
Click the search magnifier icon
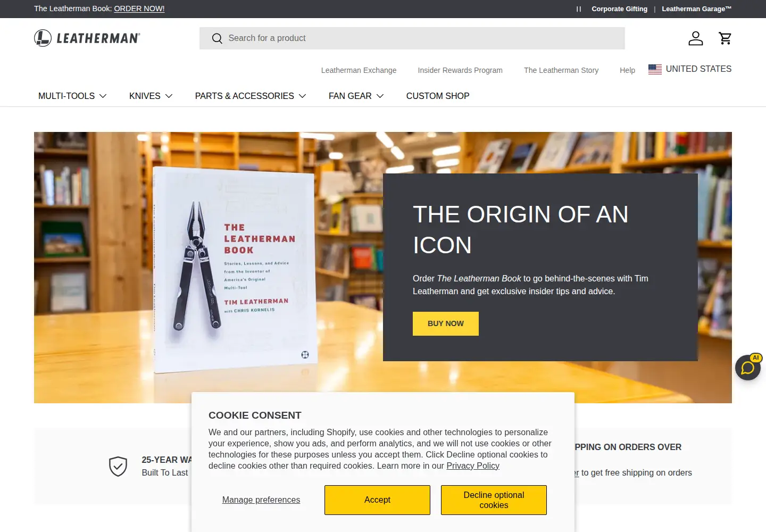pyautogui.click(x=217, y=38)
